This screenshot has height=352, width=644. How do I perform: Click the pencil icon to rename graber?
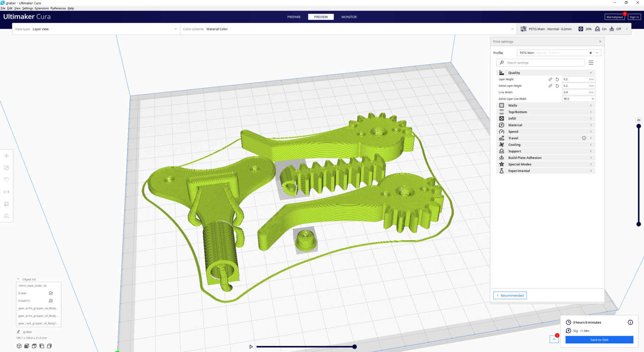pos(18,332)
